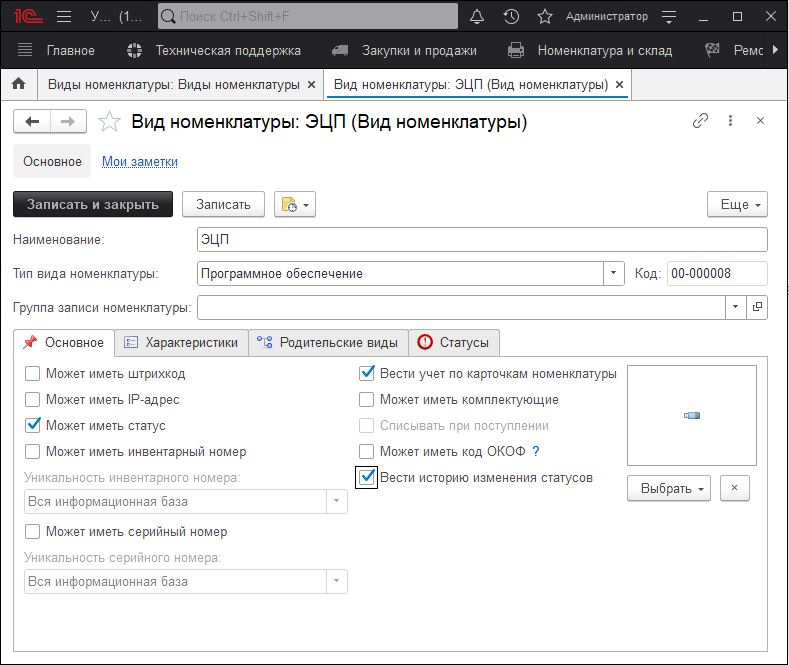
Task: Click the item image thumbnail preview
Action: (691, 415)
